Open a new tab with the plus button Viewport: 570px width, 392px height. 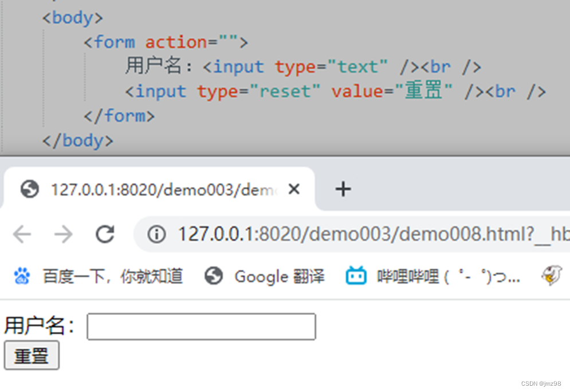coord(343,189)
